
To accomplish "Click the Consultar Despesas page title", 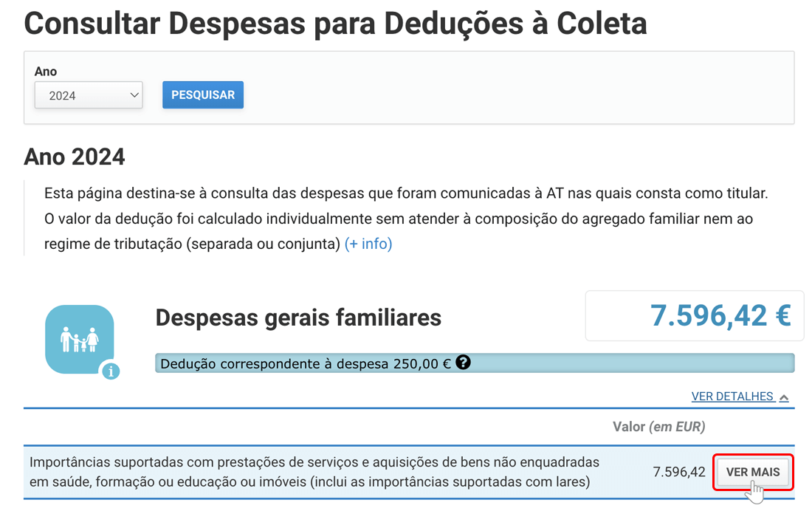I will pyautogui.click(x=335, y=24).
